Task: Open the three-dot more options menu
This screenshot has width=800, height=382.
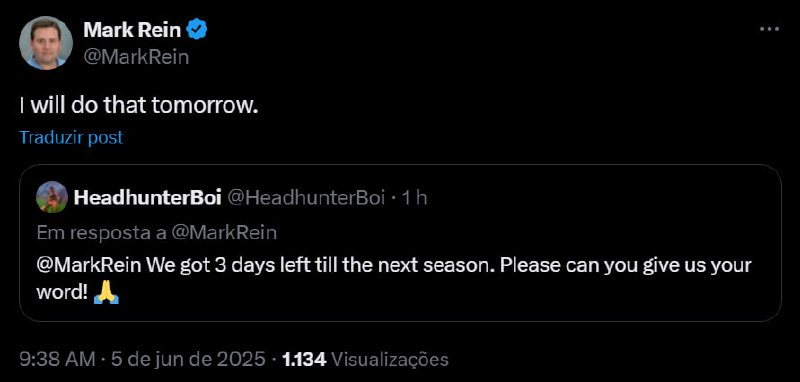Action: pos(769,30)
